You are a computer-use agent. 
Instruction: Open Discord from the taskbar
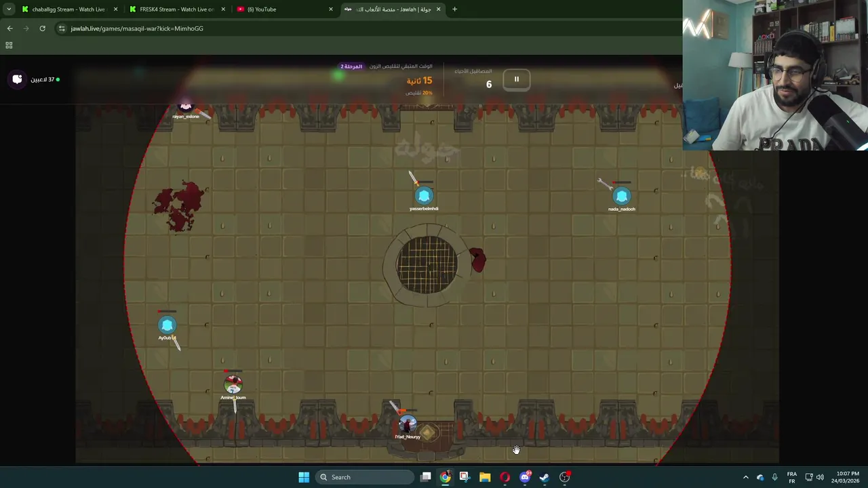click(525, 477)
